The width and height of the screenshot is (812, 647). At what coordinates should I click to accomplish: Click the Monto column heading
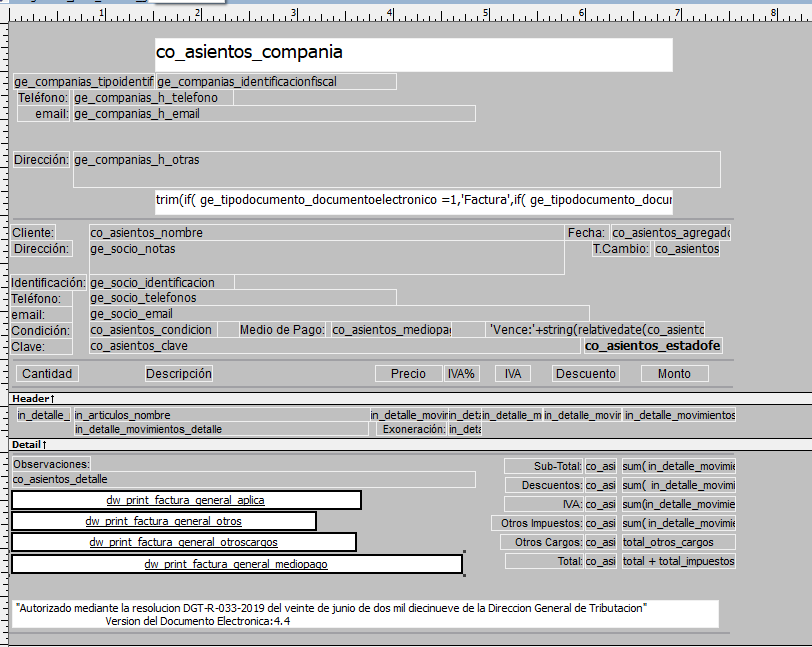[x=674, y=373]
